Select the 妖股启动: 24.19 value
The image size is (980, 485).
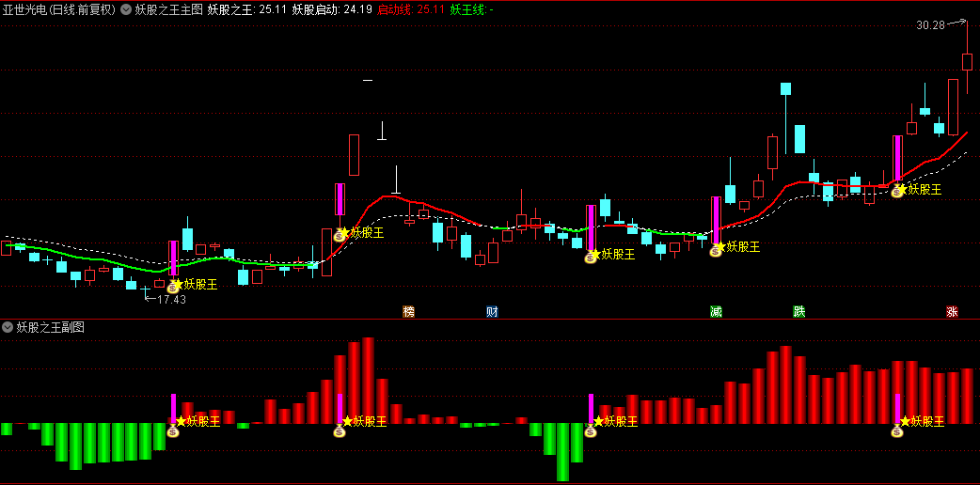tap(333, 9)
